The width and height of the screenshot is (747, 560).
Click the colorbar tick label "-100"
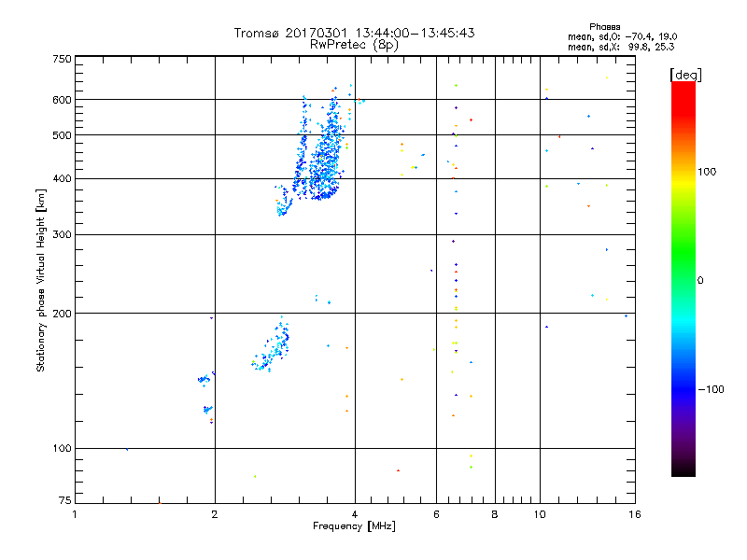tap(711, 389)
